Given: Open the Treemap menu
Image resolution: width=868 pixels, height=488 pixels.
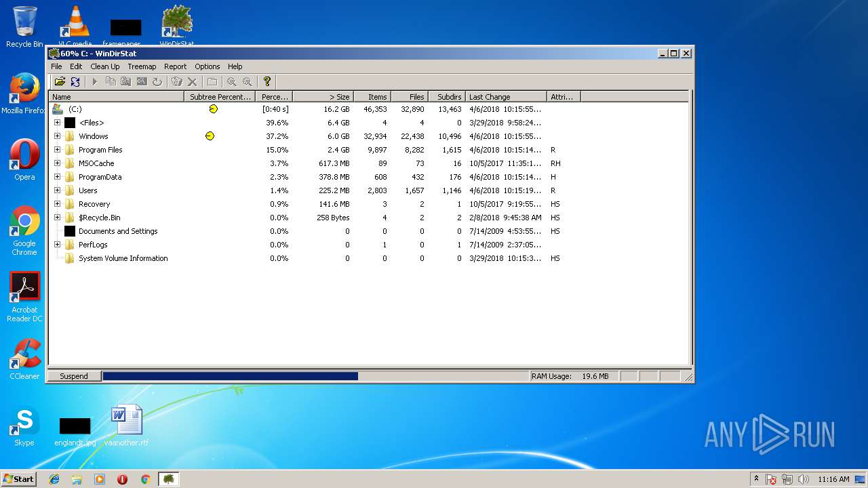Looking at the screenshot, I should 142,66.
